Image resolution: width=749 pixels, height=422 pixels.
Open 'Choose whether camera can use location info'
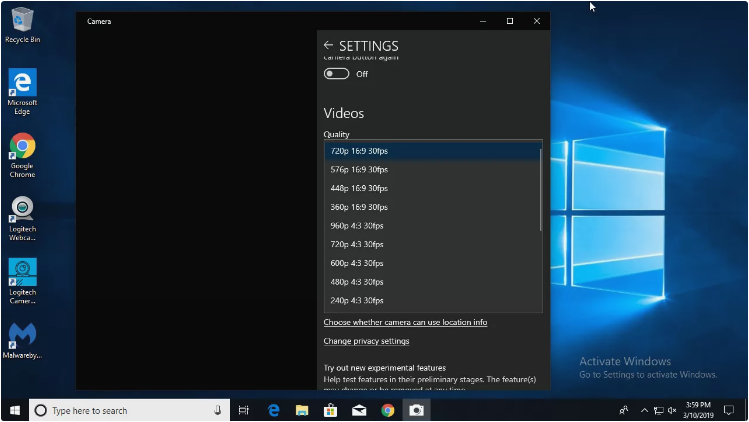point(405,322)
